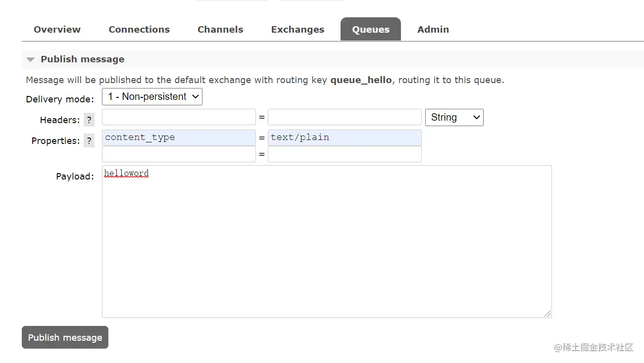644x363 pixels.
Task: Grab the Payload textarea resize handle
Action: [547, 314]
